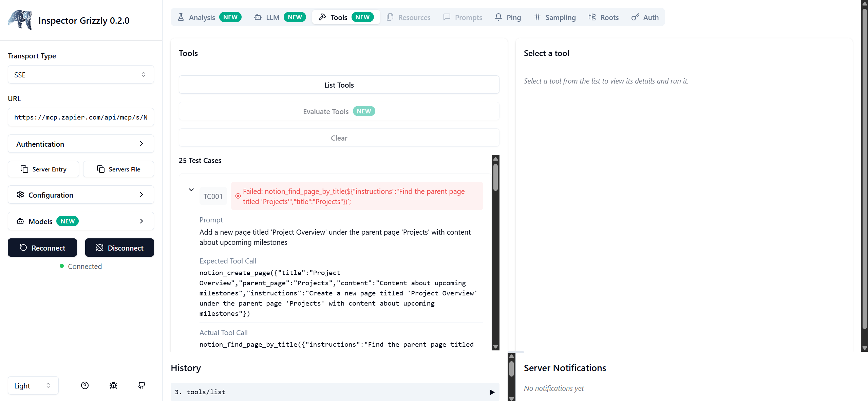
Task: Expand the Models section
Action: click(x=81, y=221)
